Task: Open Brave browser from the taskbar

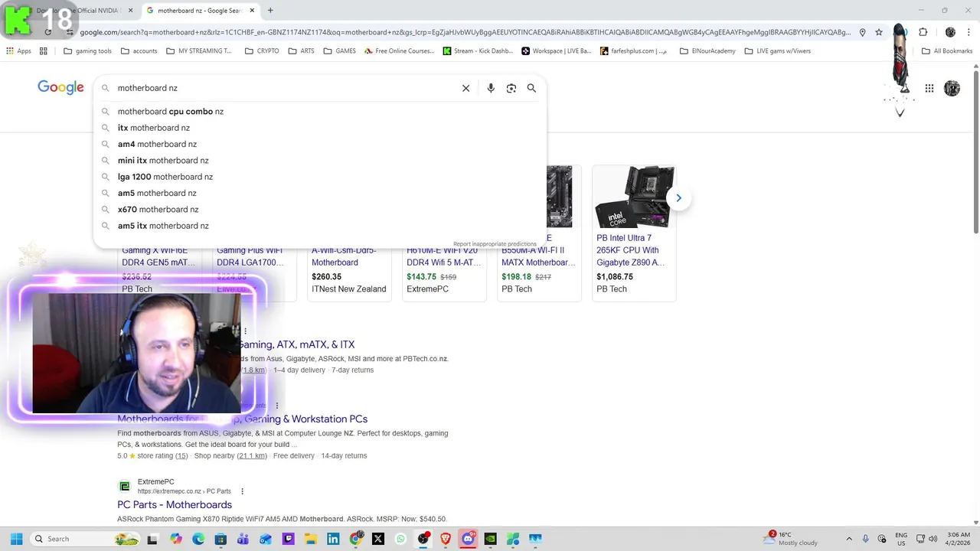Action: tap(446, 539)
